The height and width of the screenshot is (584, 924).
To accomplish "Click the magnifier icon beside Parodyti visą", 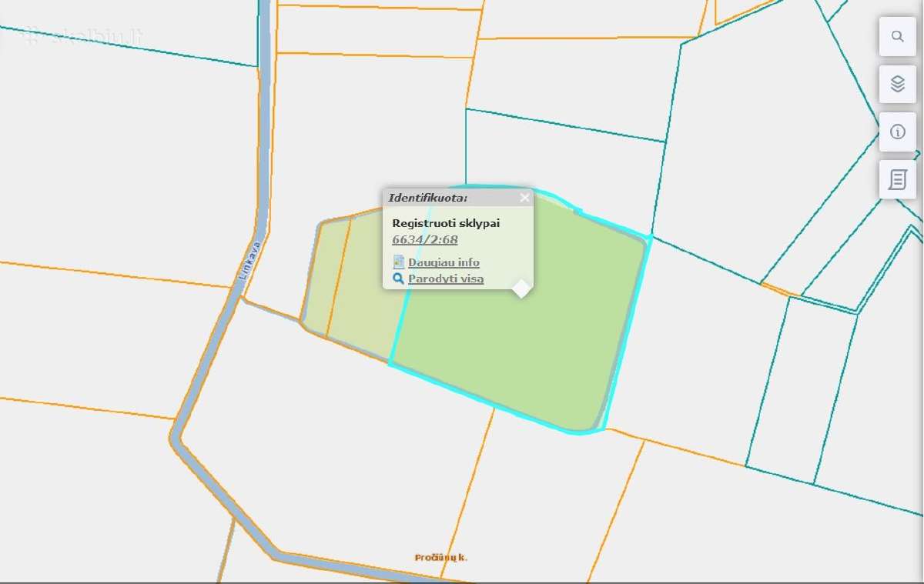I will click(x=398, y=279).
